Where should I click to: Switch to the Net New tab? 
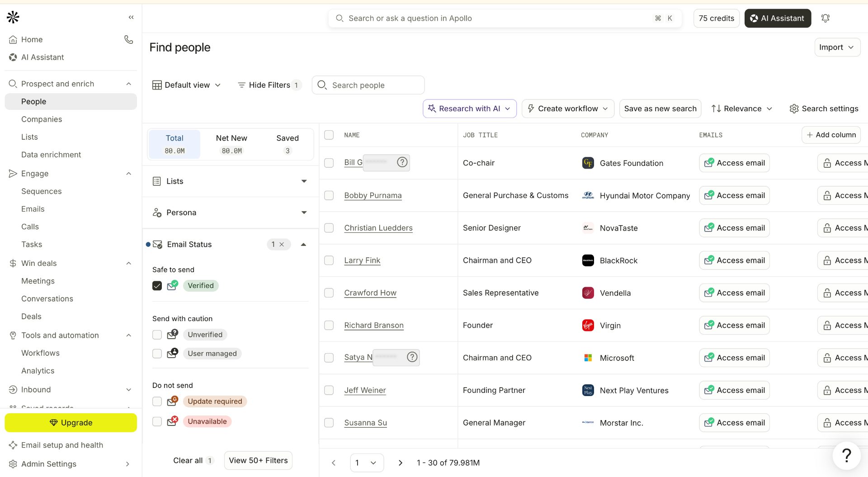point(231,144)
